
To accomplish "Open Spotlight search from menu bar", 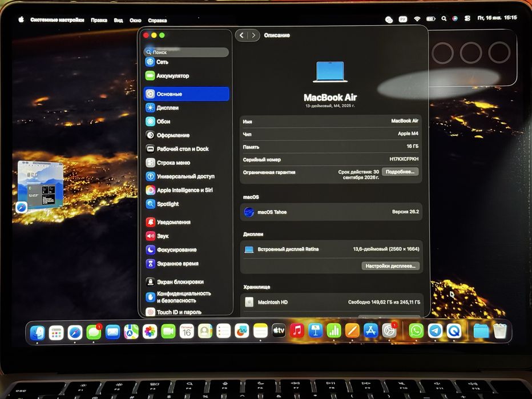I will coord(444,19).
